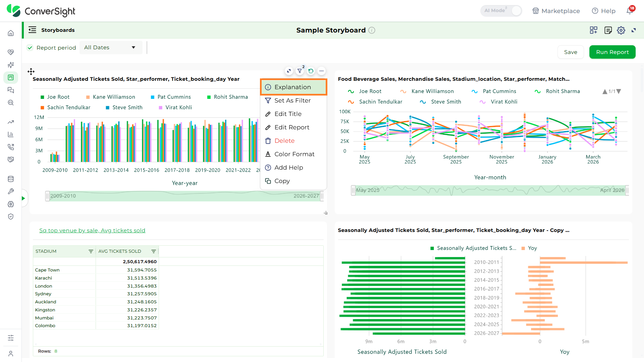Open STADIUM column filter menu

91,251
